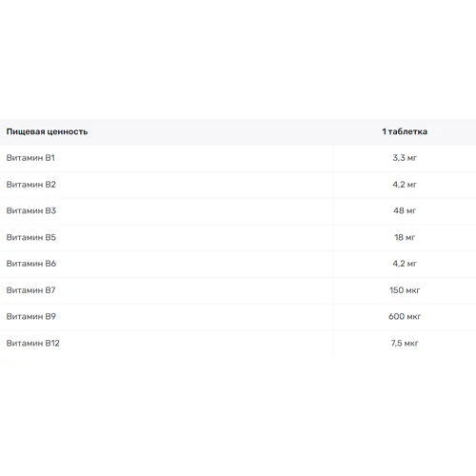Select the 'Витамин B3' row label
This screenshot has width=476, height=476.
tap(31, 210)
